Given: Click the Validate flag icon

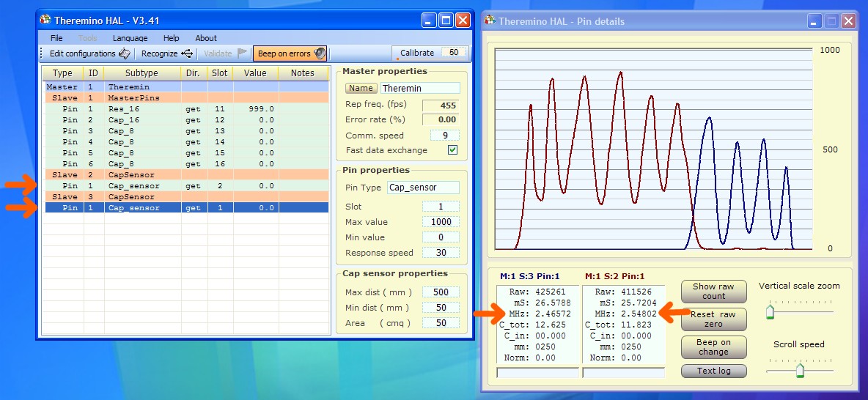Looking at the screenshot, I should pyautogui.click(x=243, y=53).
